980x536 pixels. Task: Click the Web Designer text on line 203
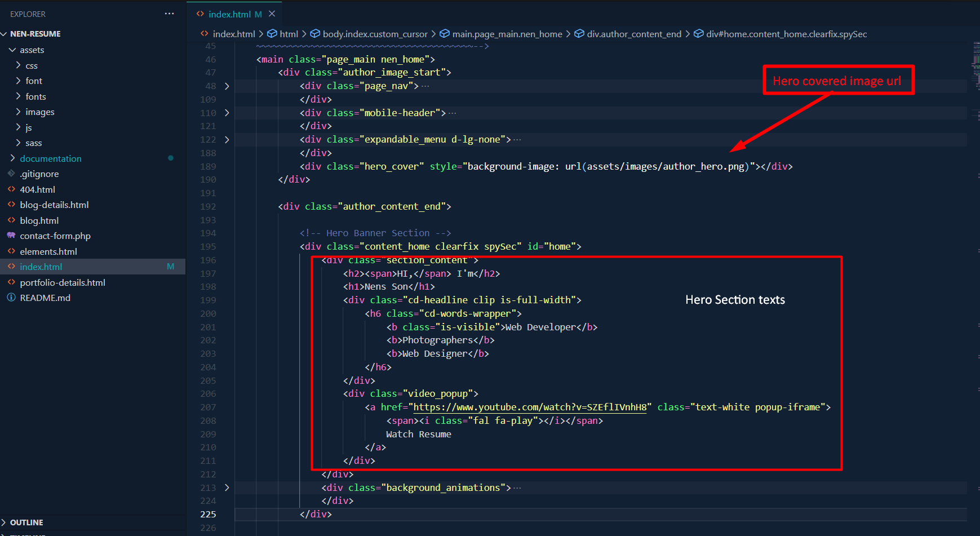pos(435,353)
